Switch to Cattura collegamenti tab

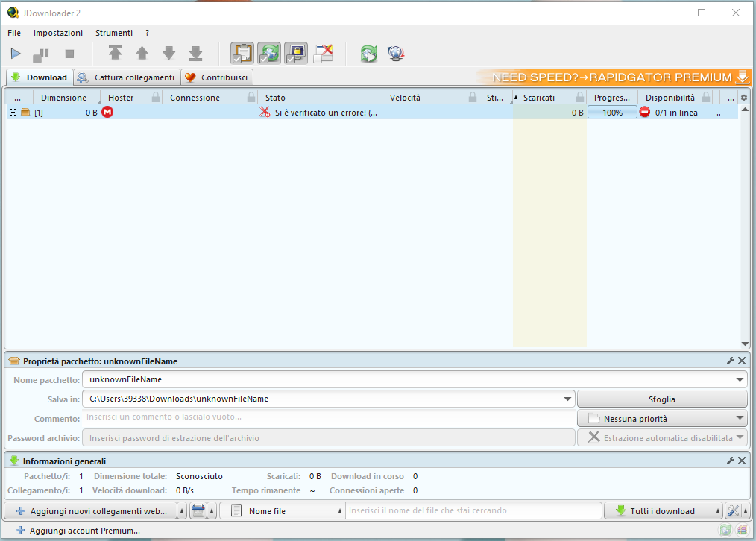(x=127, y=77)
